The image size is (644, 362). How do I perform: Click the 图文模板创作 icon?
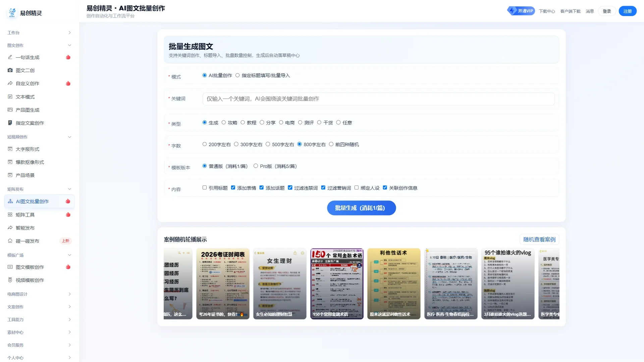pyautogui.click(x=10, y=267)
